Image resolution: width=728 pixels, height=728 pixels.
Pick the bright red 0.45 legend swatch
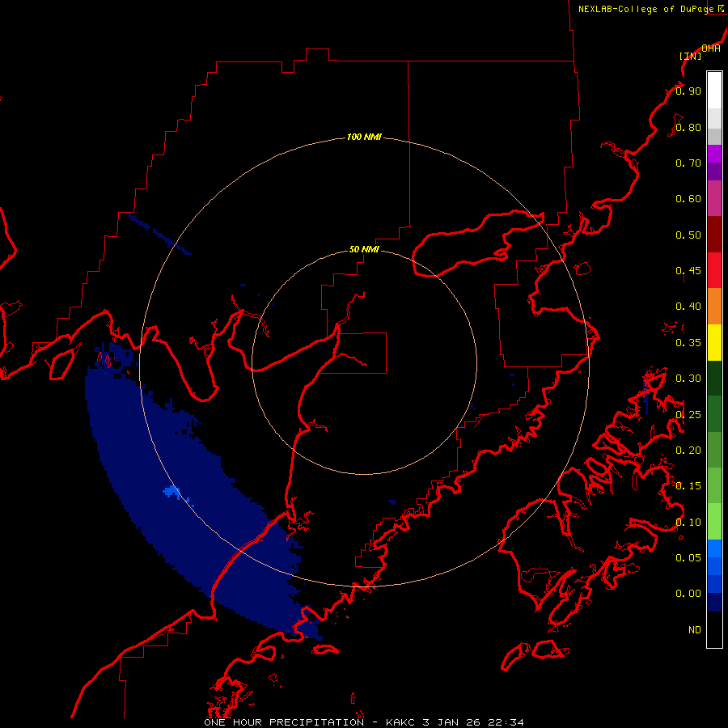tap(714, 270)
